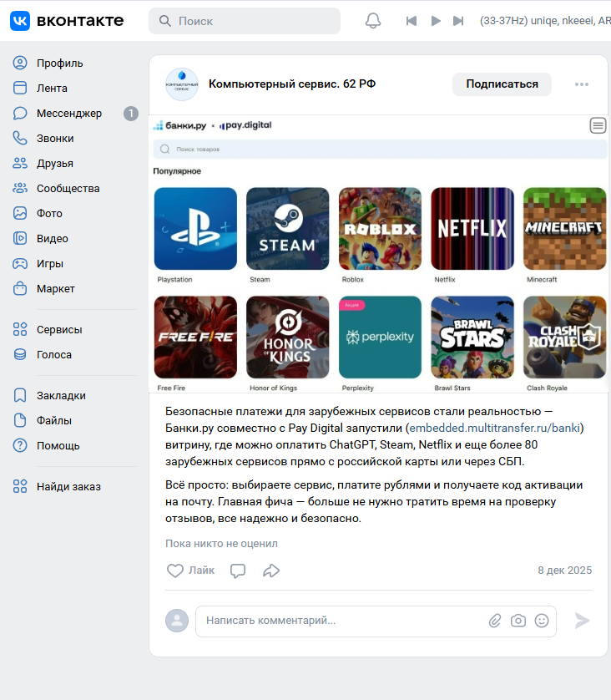Click the commenter avatar placeholder
611x700 pixels.
coord(177,621)
